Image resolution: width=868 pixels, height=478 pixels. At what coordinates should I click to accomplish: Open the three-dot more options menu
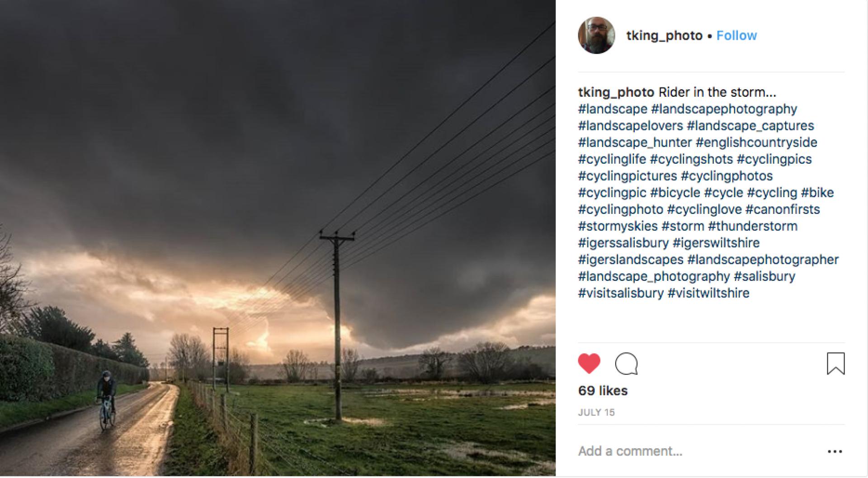835,451
